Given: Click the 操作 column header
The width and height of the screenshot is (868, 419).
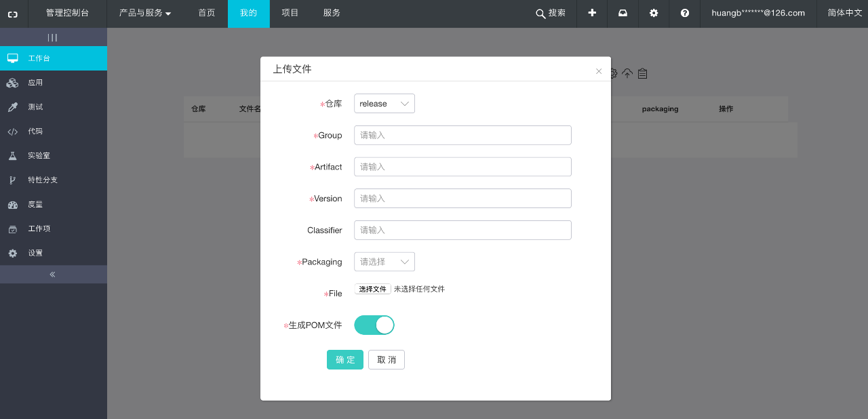Looking at the screenshot, I should 726,108.
